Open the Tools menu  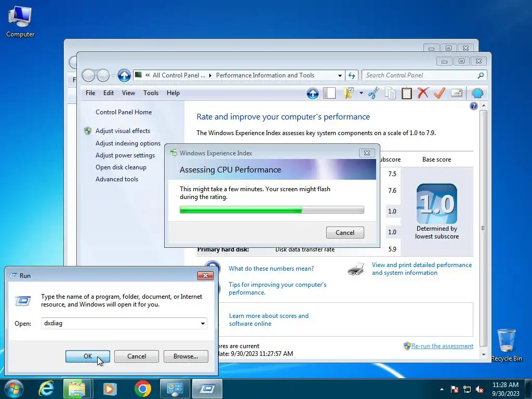tap(151, 93)
